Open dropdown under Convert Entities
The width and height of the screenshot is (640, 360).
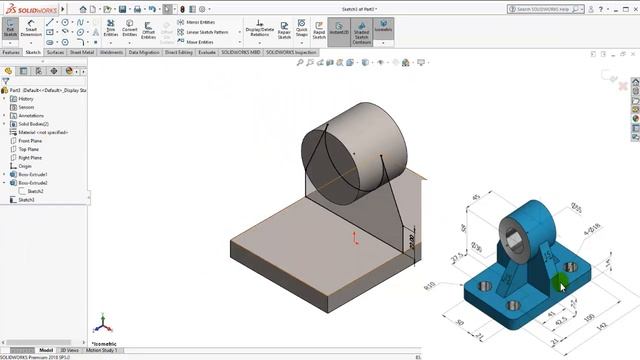point(129,43)
